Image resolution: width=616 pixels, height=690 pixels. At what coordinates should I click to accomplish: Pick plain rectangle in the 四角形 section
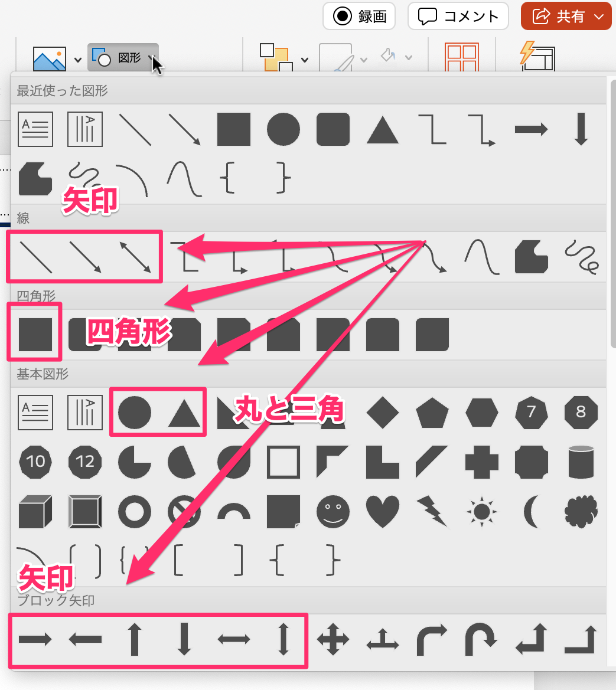(x=35, y=335)
